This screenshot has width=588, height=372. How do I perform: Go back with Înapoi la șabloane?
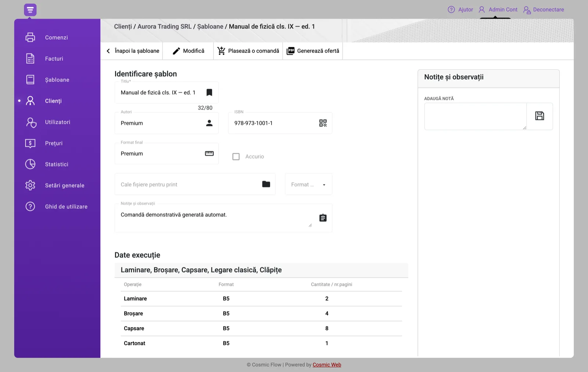tap(133, 51)
